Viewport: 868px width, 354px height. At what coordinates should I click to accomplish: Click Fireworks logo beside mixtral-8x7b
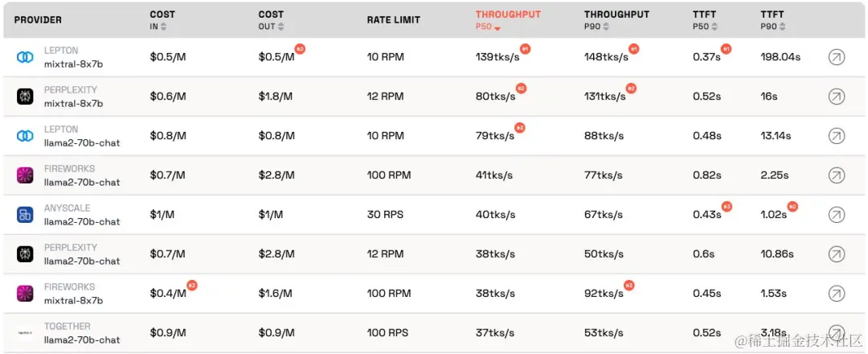tap(25, 294)
